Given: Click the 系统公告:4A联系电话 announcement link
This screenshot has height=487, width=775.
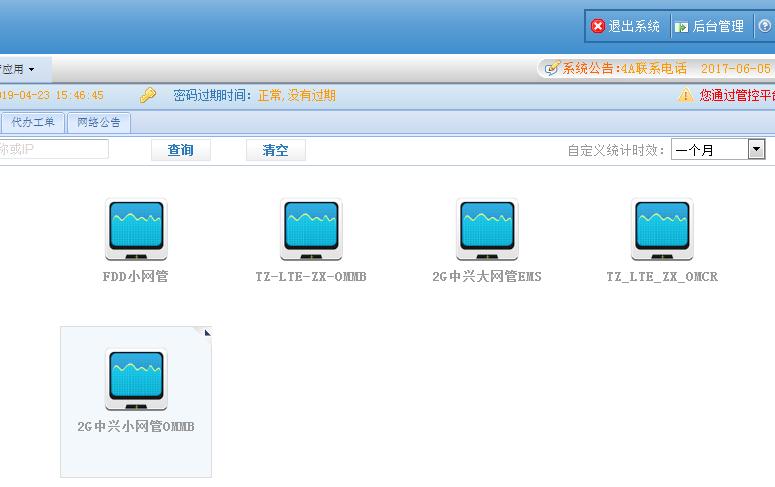Looking at the screenshot, I should coord(625,68).
